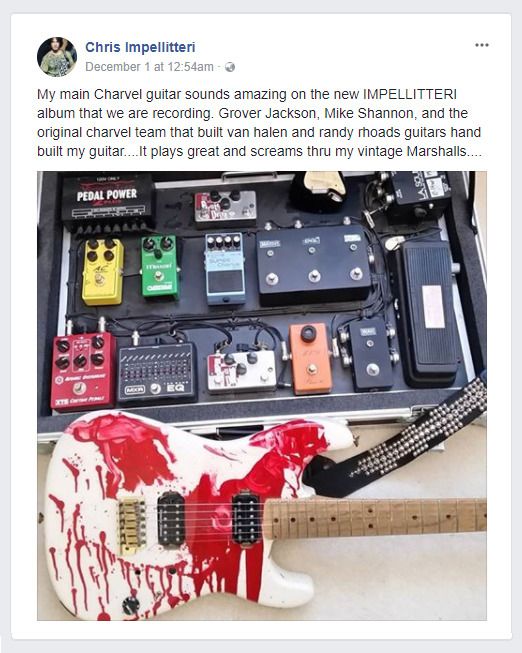The width and height of the screenshot is (522, 653).
Task: Click the Pedal Power supply in the photo
Action: [107, 202]
